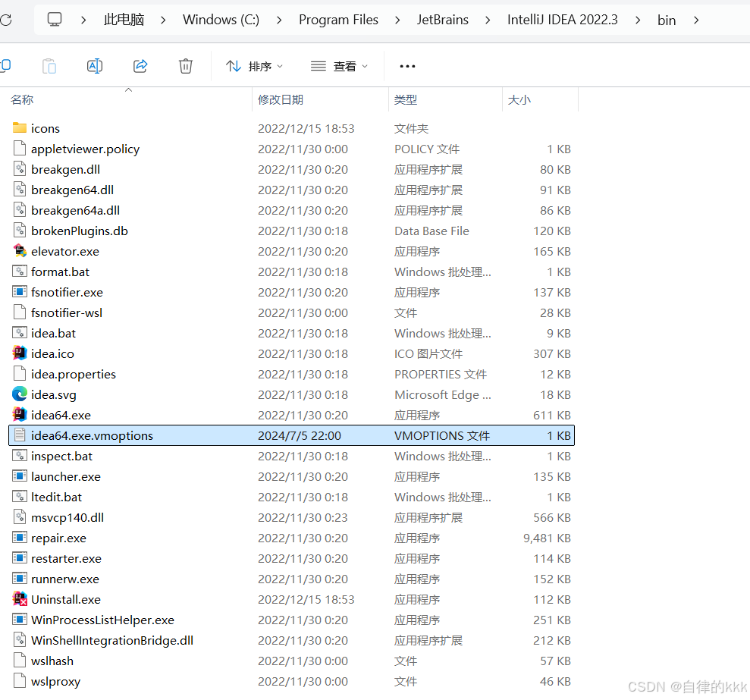Click the Data Base File type cell

point(431,231)
